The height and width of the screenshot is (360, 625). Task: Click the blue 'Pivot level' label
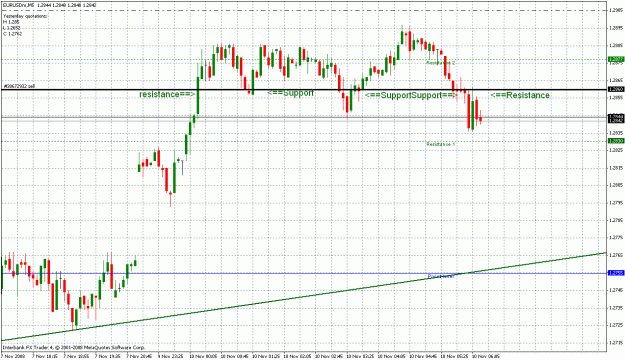click(441, 276)
